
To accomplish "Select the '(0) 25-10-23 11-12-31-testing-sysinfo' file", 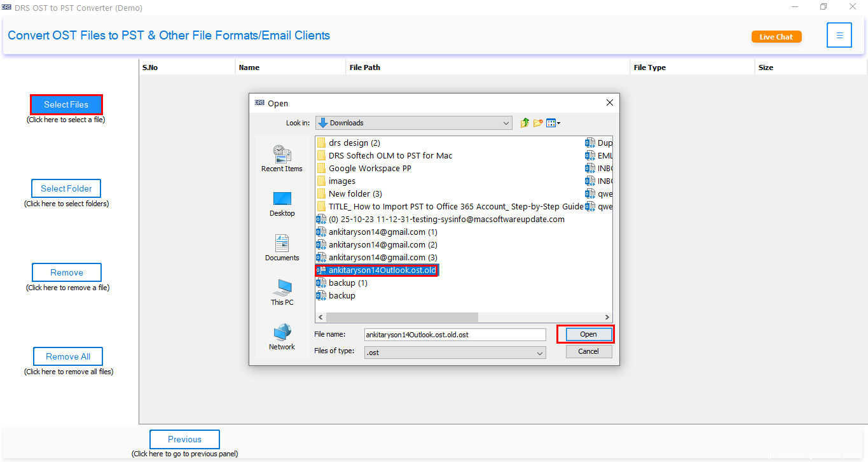I will 441,219.
